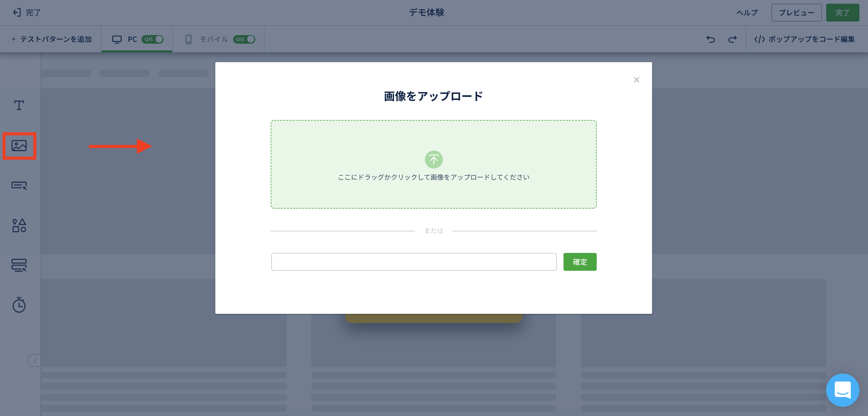This screenshot has width=868, height=416.
Task: Confirm with the 確定 button
Action: 580,262
